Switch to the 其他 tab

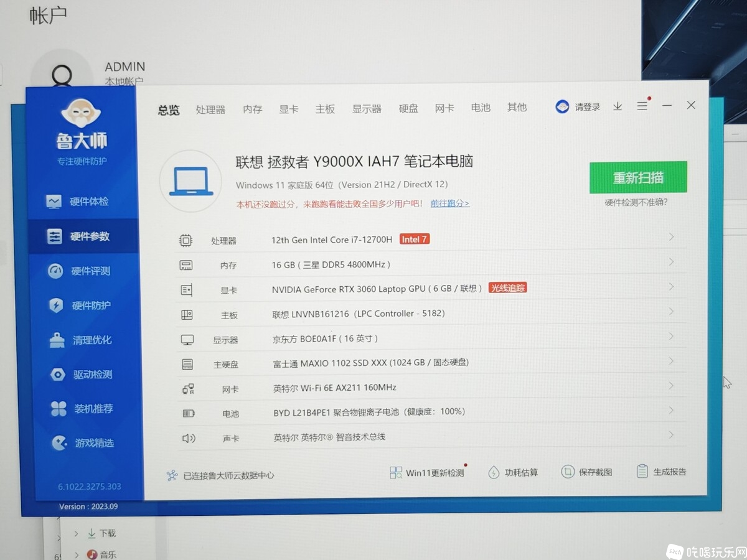[x=517, y=107]
